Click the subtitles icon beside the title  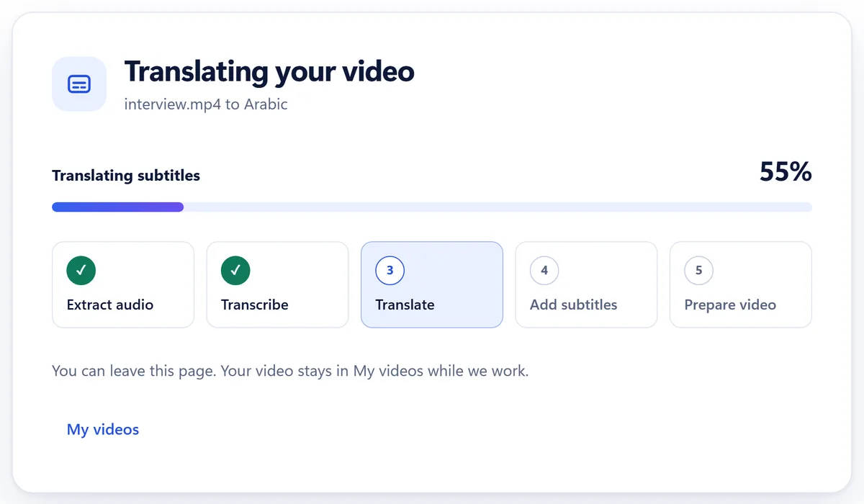(79, 84)
